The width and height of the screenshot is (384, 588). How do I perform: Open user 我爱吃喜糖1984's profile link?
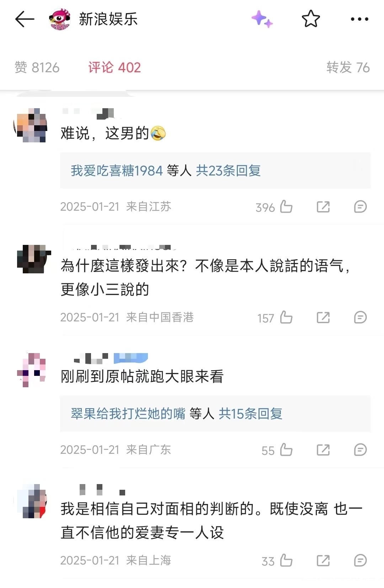117,171
